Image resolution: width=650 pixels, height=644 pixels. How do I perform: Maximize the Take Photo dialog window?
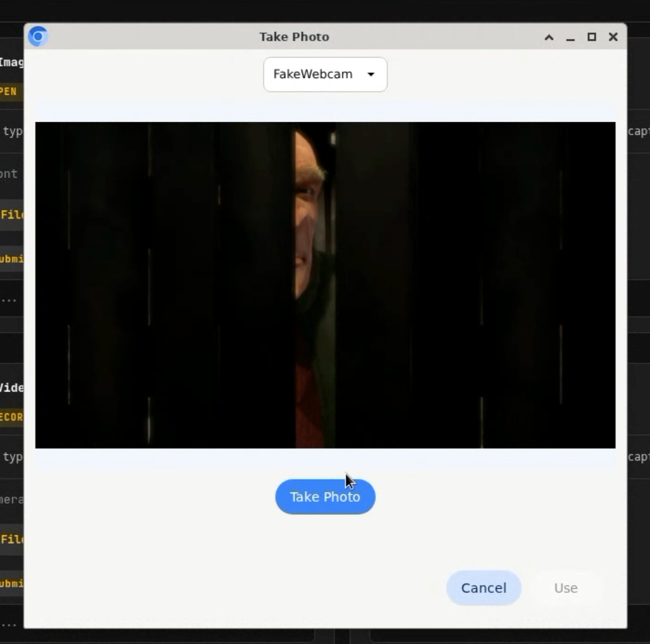point(592,37)
